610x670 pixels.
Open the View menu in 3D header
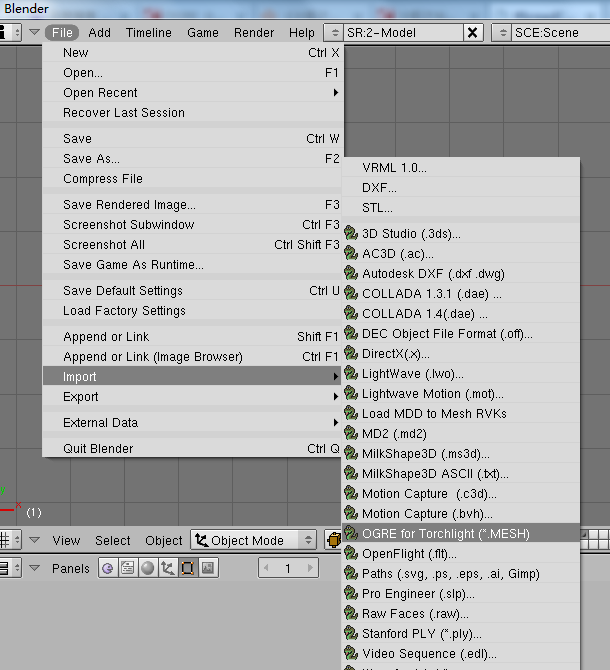pyautogui.click(x=66, y=541)
